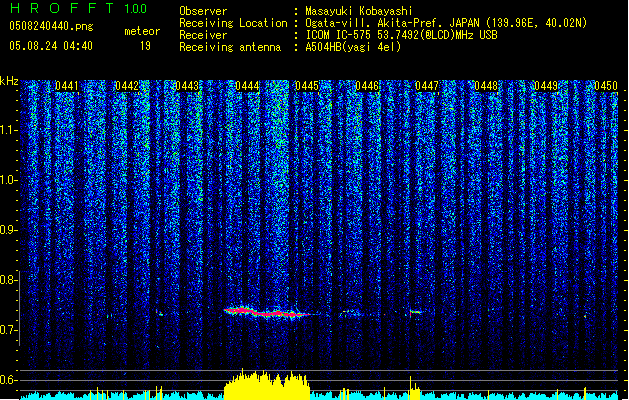Click the Receiving Location label
The height and width of the screenshot is (400, 629).
click(x=233, y=23)
